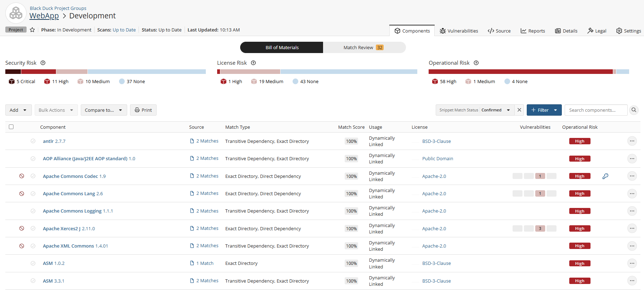Open the Reports tab
Viewport: 644px width, 290px height.
(533, 31)
